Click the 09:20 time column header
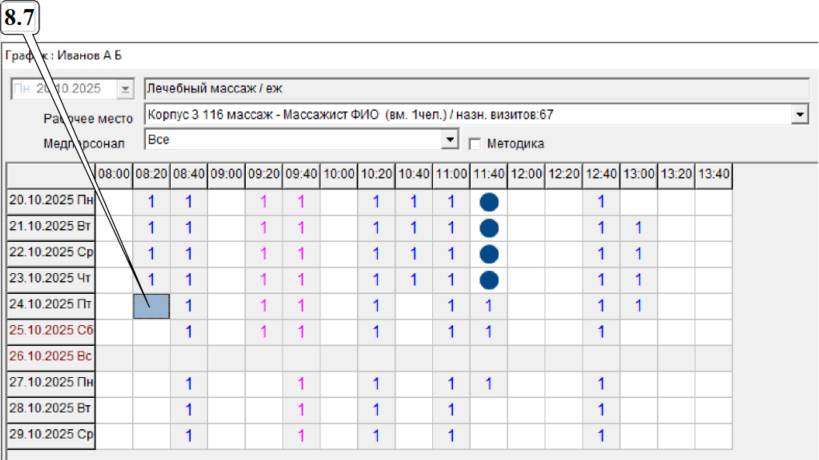819x460 pixels. [x=264, y=174]
